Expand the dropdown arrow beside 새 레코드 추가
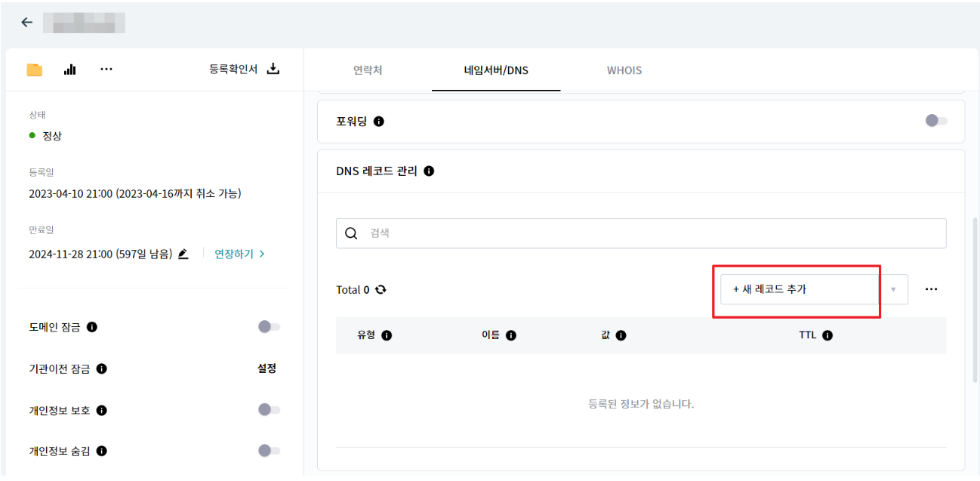Screen dimensions: 980x481 click(893, 289)
